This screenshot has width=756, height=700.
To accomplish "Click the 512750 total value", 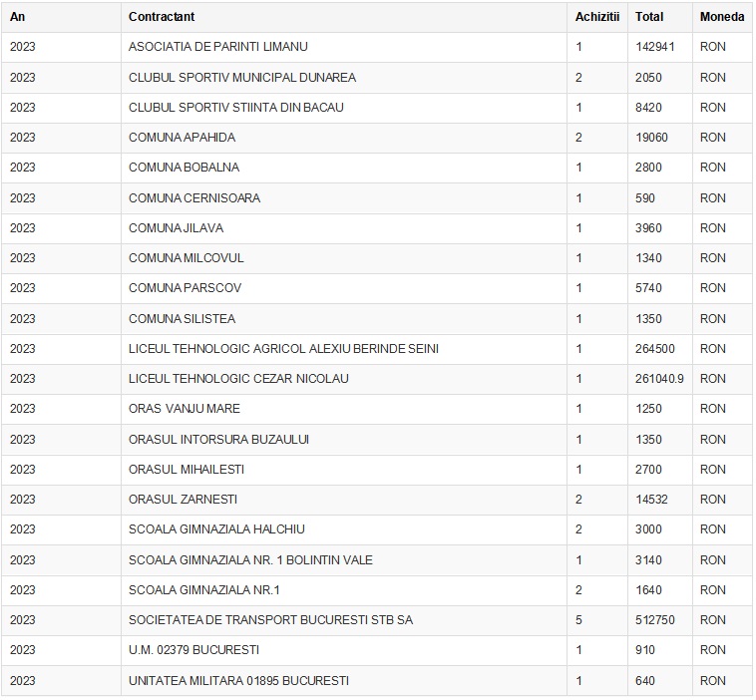I will [x=654, y=620].
